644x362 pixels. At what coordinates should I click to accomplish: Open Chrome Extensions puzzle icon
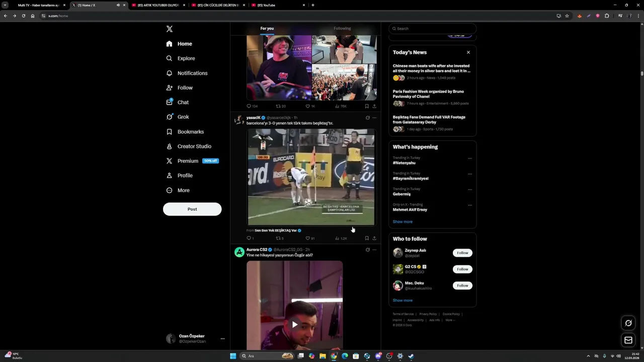(607, 16)
